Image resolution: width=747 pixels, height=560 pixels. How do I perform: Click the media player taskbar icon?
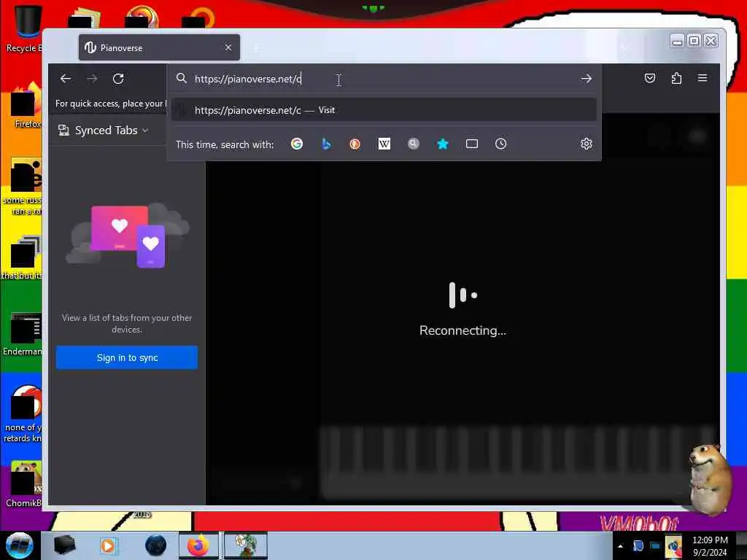108,545
